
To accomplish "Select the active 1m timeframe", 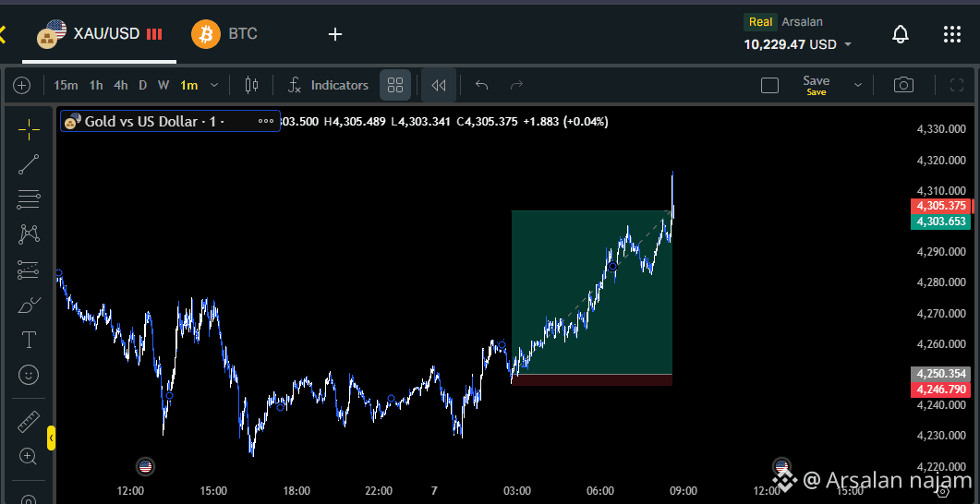I will 188,86.
